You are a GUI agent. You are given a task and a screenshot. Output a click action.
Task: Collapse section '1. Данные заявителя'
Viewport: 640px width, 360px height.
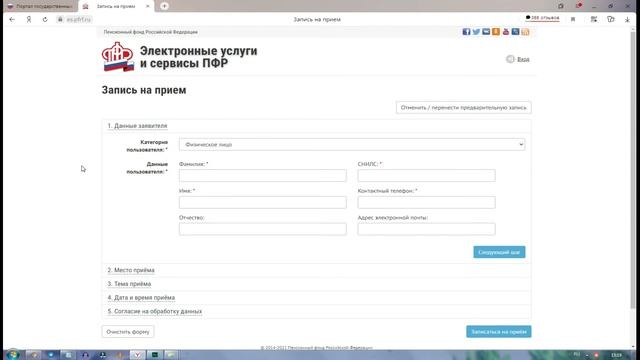pos(137,126)
